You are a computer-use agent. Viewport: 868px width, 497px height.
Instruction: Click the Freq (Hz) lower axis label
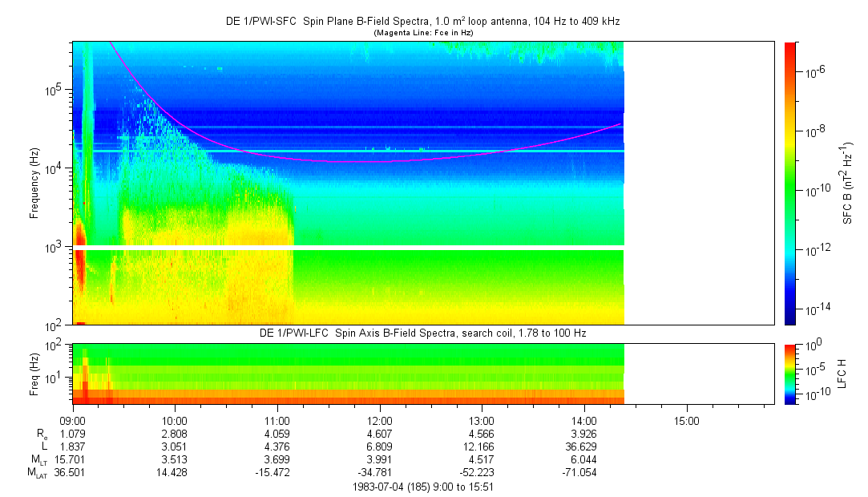[34, 373]
